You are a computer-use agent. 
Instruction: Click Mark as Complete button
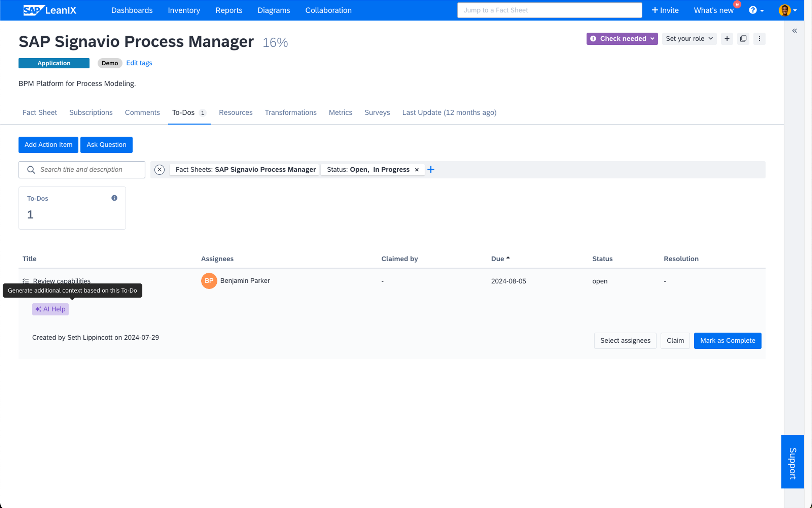727,341
